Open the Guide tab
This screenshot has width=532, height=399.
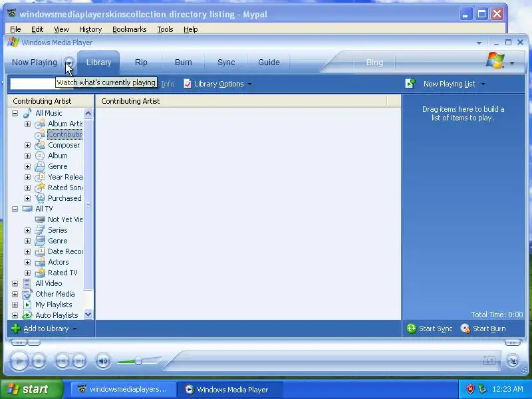click(269, 63)
